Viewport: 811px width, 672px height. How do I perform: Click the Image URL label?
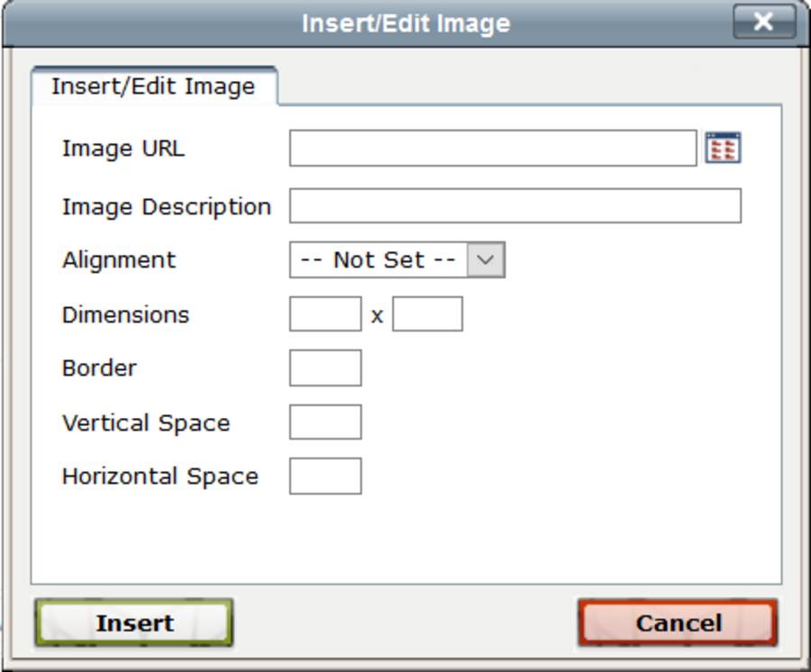pos(123,149)
